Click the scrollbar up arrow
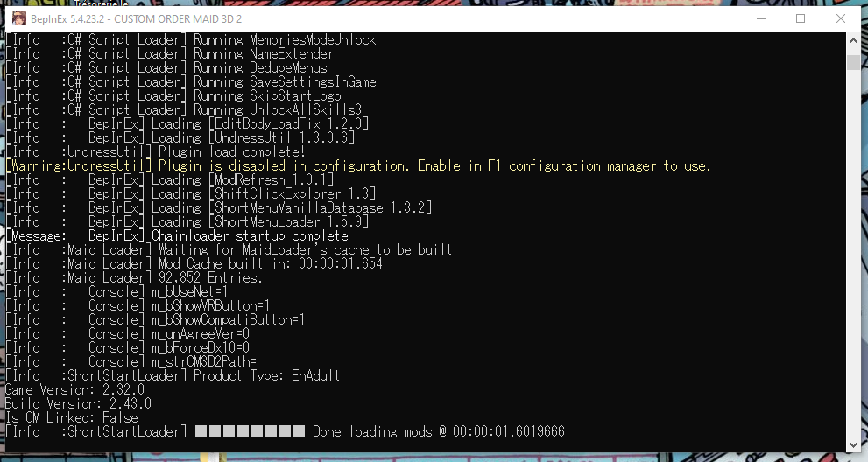 click(x=853, y=40)
